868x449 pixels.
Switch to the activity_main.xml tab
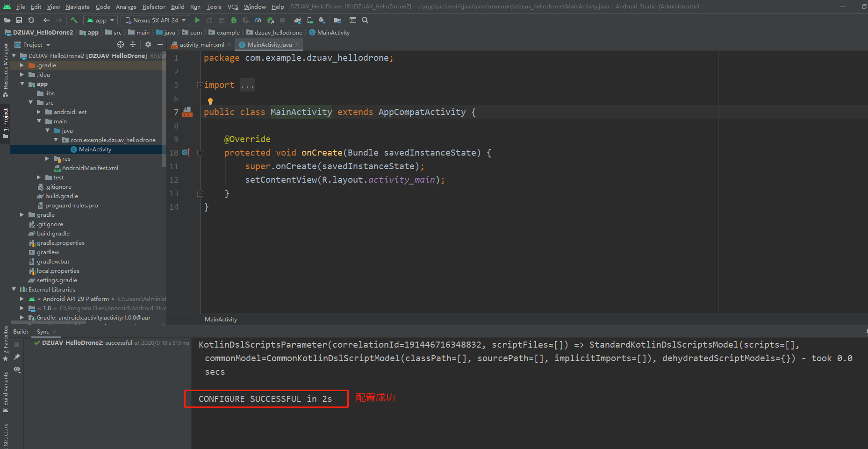[x=201, y=44]
